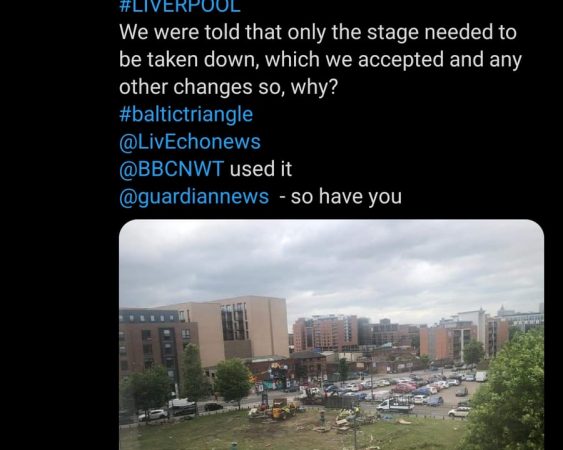This screenshot has width=563, height=450.
Task: Click the large green tree on the photo's right
Action: click(510, 395)
